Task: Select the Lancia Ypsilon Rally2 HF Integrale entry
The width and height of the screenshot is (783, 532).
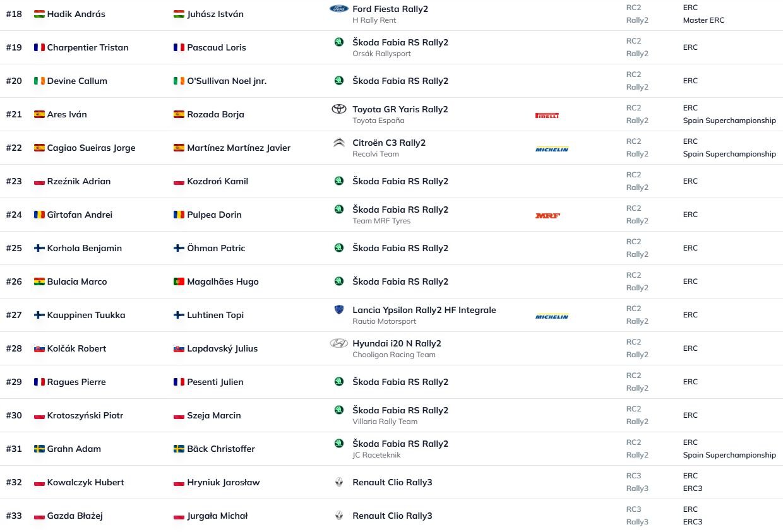Action: (x=424, y=310)
